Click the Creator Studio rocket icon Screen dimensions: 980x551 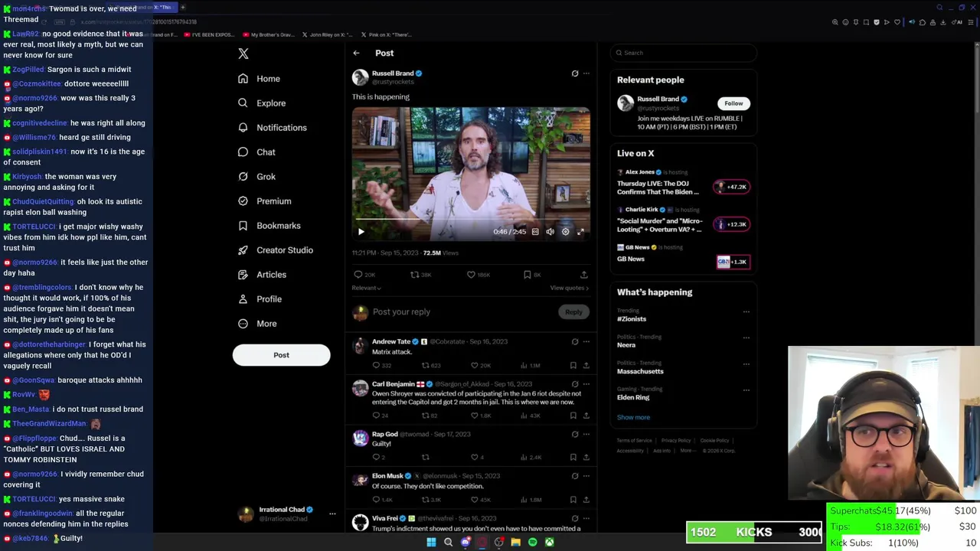243,250
